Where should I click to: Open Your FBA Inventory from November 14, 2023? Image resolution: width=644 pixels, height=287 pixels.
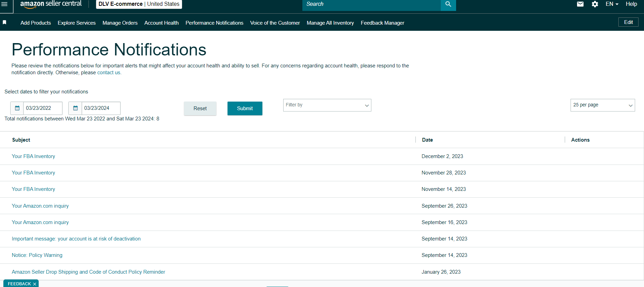(x=33, y=189)
